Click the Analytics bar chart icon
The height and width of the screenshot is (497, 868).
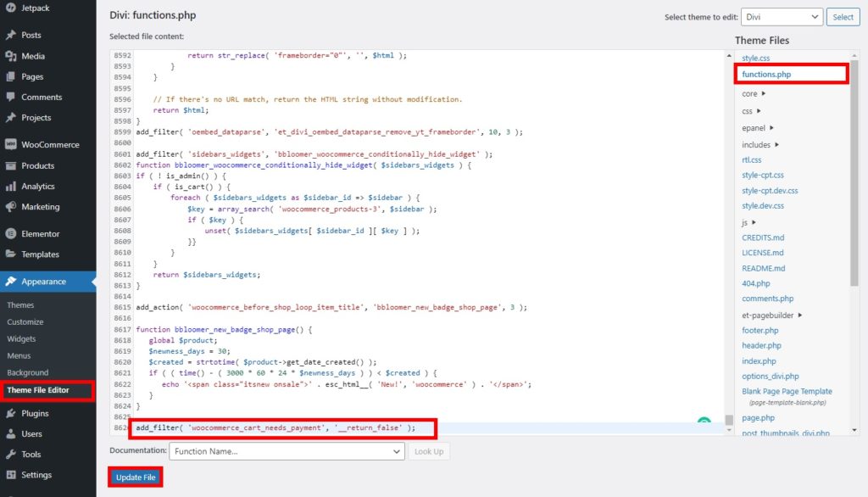pos(10,187)
